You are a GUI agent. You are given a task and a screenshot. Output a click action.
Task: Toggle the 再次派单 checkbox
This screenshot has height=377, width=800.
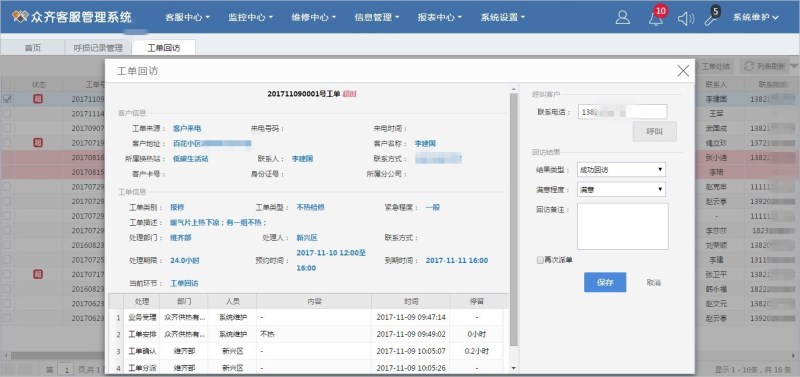[x=540, y=260]
